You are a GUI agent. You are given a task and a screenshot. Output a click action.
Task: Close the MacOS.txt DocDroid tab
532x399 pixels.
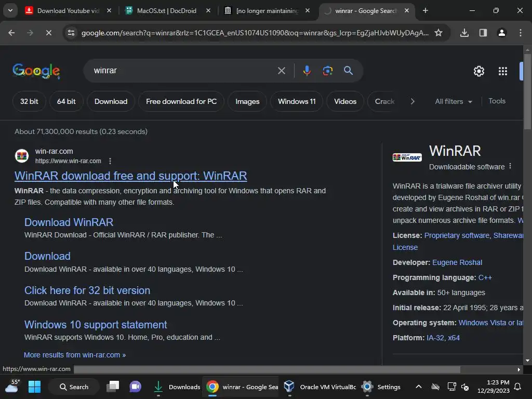[x=208, y=11]
